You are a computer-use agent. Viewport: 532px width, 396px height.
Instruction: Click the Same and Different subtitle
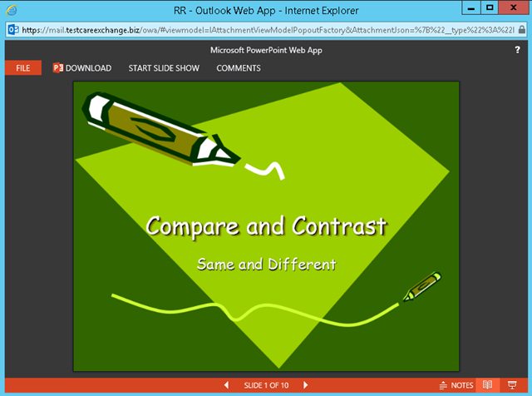click(x=266, y=265)
